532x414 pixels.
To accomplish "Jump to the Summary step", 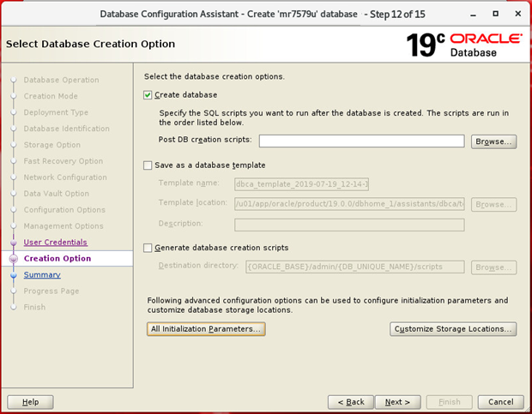I will coord(42,275).
